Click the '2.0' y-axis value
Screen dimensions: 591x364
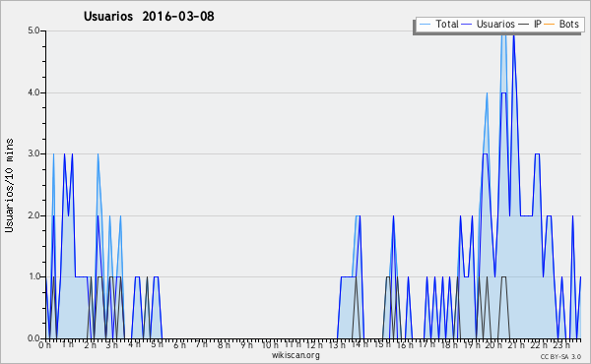tap(33, 215)
